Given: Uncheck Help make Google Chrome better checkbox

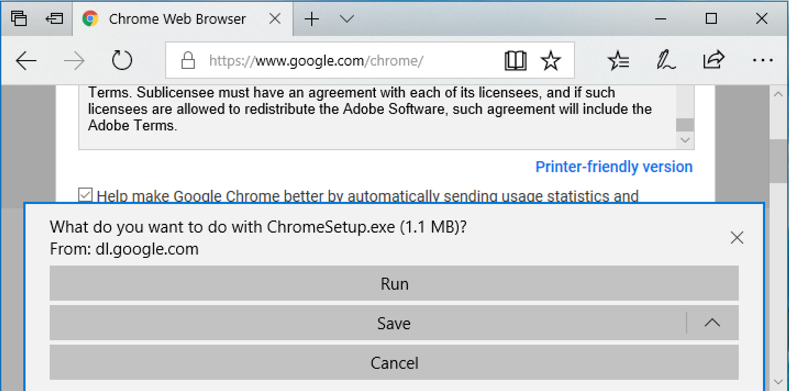Looking at the screenshot, I should (x=85, y=195).
